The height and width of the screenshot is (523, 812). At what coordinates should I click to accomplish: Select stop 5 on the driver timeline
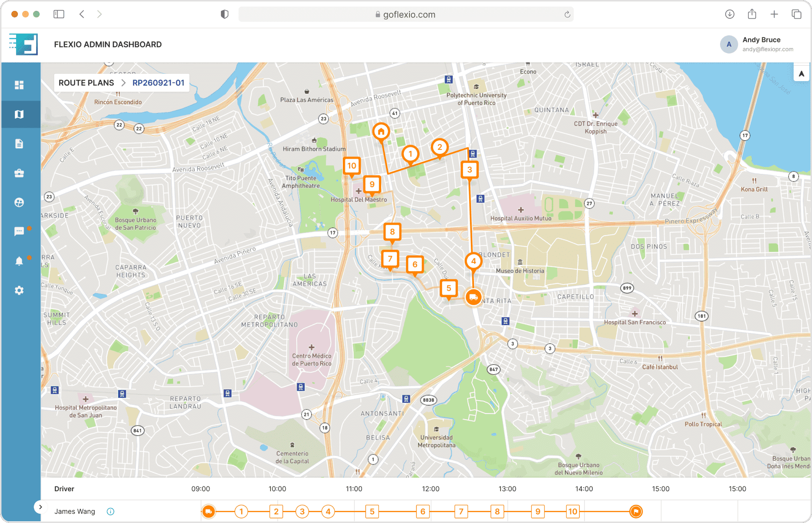pyautogui.click(x=372, y=511)
